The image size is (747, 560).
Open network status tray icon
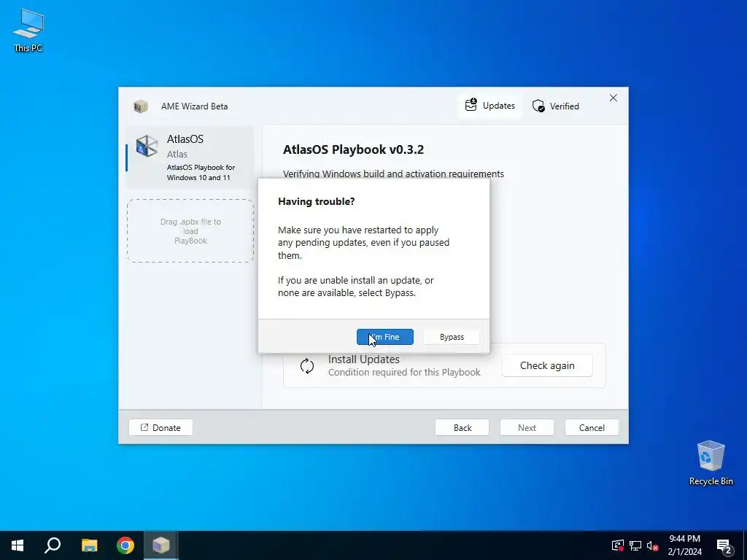coord(635,545)
